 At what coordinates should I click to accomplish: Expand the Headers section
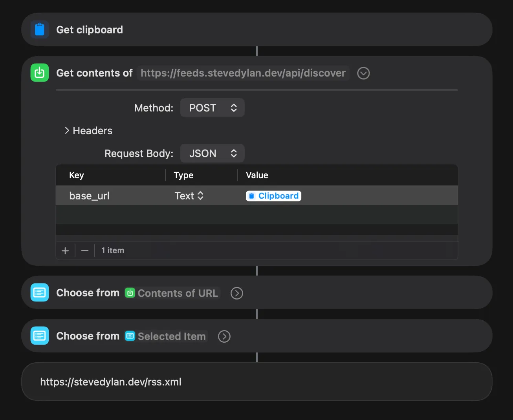tap(88, 131)
